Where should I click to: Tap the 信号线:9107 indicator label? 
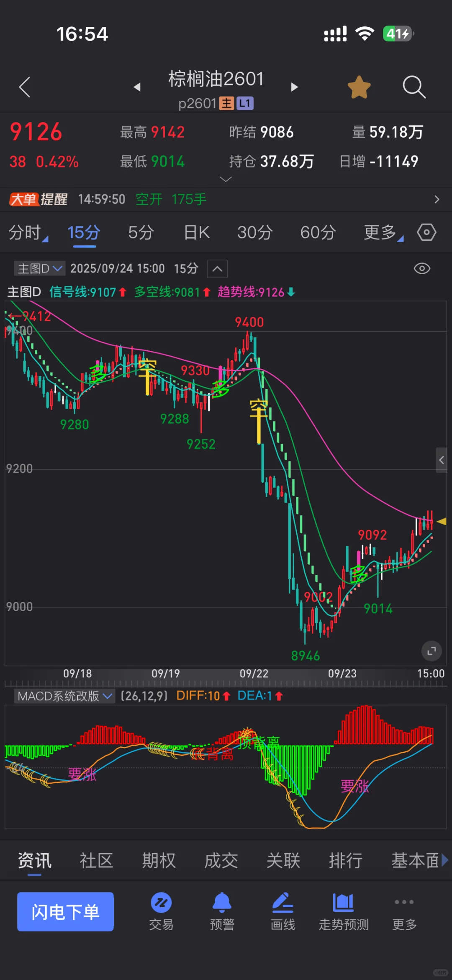88,292
